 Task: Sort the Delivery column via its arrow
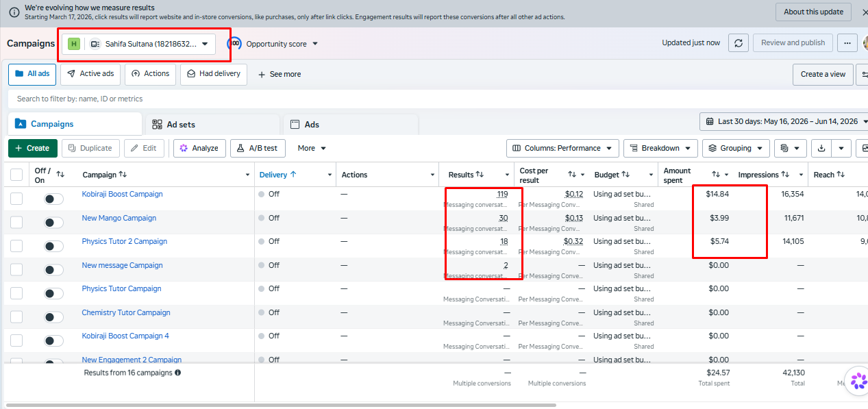(293, 175)
